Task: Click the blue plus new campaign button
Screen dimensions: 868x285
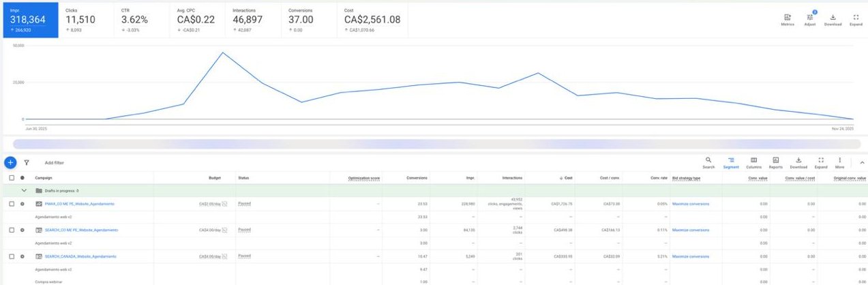Action: [x=10, y=162]
